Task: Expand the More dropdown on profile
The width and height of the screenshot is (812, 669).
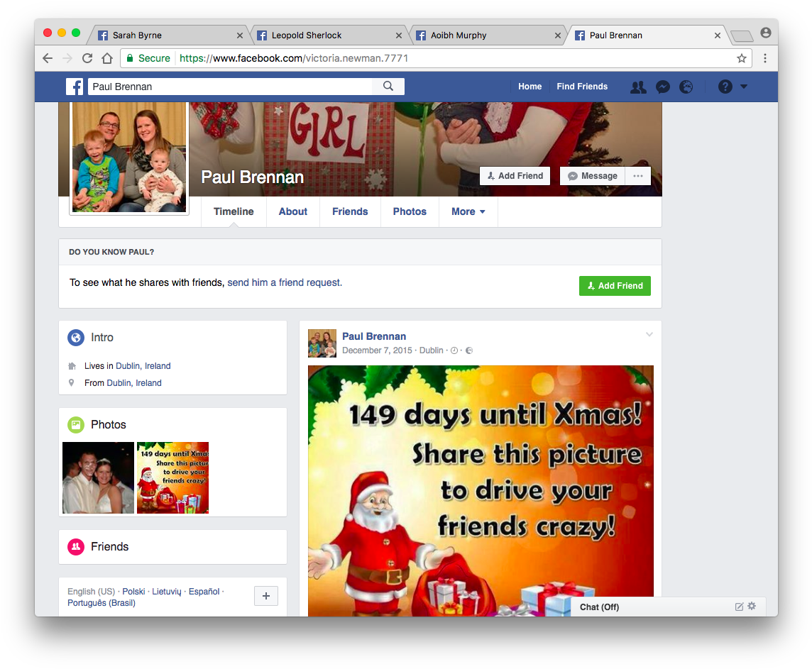Action: pos(468,211)
